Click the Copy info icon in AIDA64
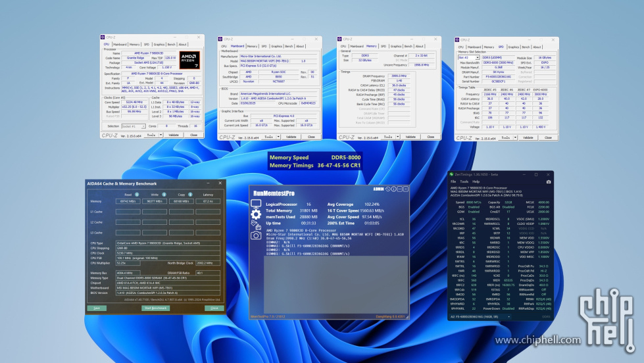The image size is (644, 363). pyautogui.click(x=190, y=194)
